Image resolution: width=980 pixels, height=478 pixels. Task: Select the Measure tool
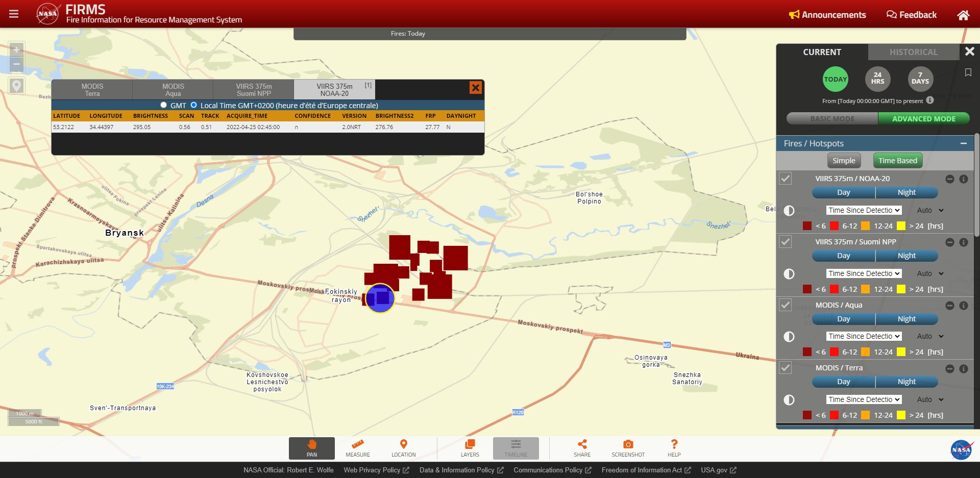pyautogui.click(x=358, y=448)
